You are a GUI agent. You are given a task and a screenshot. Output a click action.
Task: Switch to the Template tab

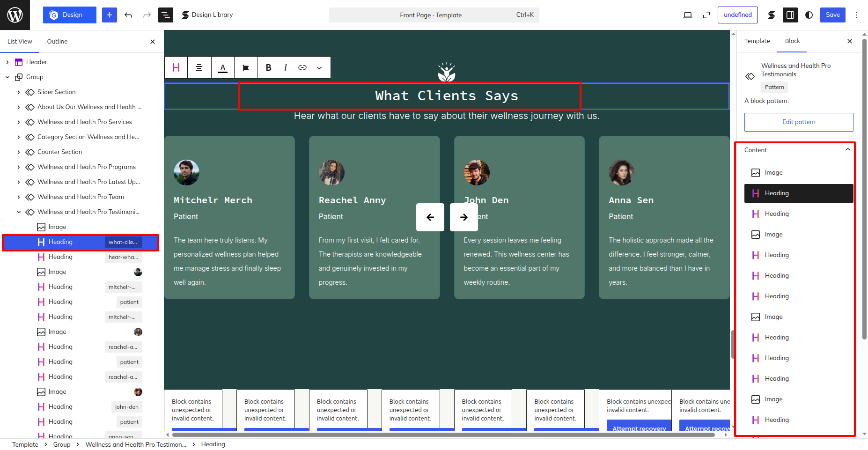757,41
